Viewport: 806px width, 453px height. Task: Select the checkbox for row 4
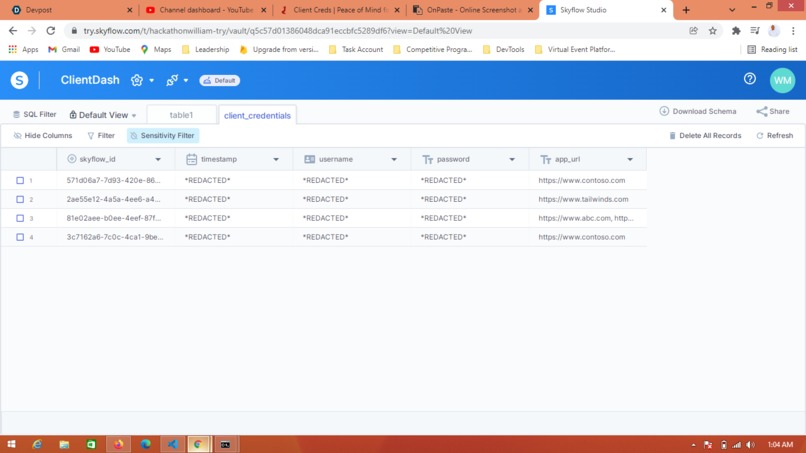20,237
